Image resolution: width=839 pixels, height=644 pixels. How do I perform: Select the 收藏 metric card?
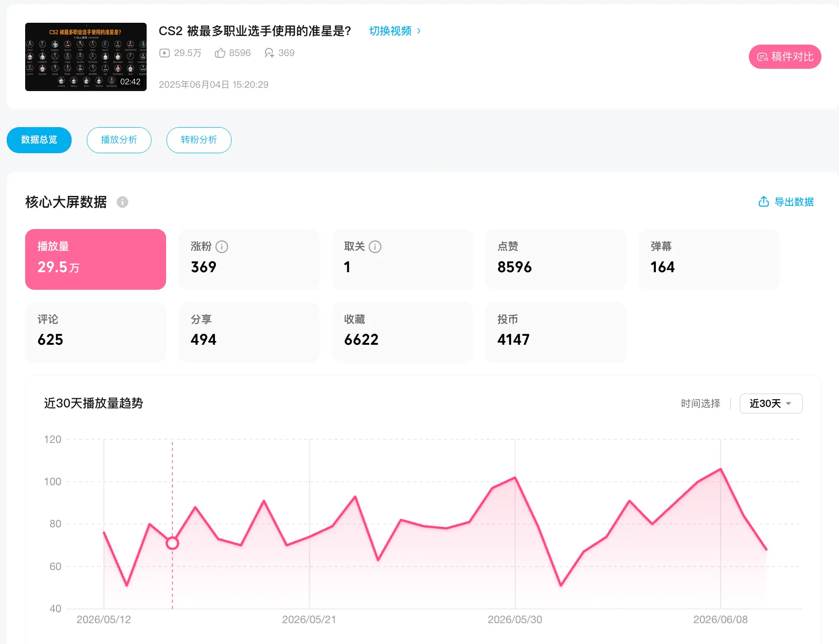[x=402, y=332]
